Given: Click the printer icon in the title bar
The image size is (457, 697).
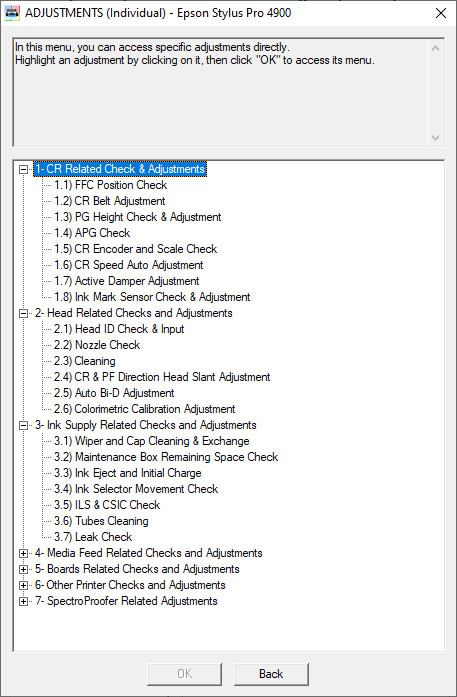Looking at the screenshot, I should tap(12, 13).
